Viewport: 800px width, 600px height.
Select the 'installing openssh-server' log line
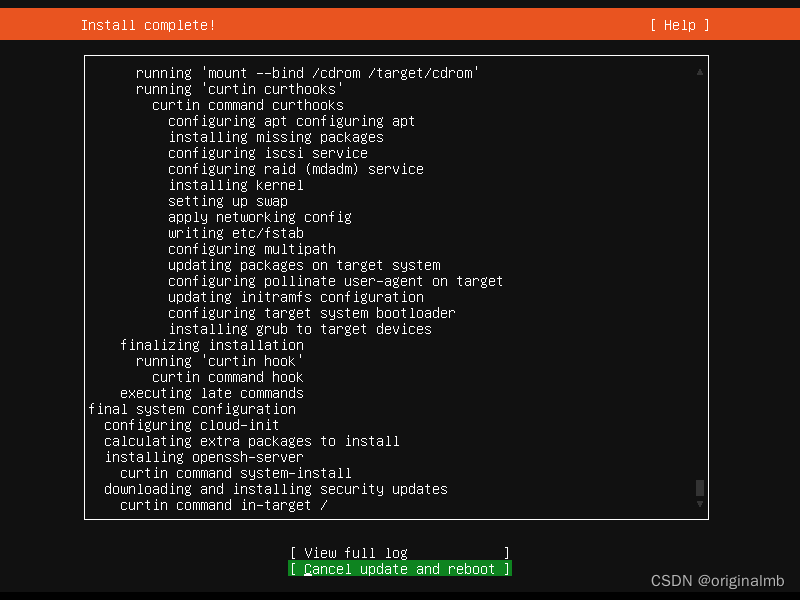(203, 456)
